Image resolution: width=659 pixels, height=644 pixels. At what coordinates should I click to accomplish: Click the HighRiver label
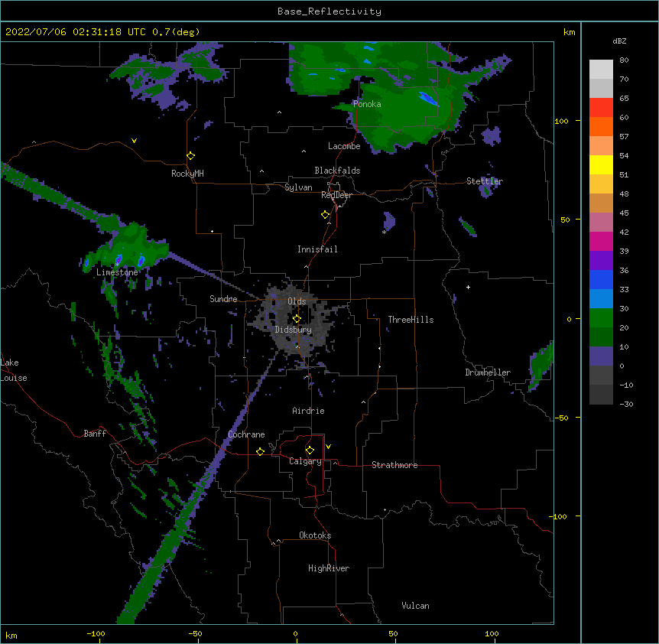pyautogui.click(x=329, y=568)
